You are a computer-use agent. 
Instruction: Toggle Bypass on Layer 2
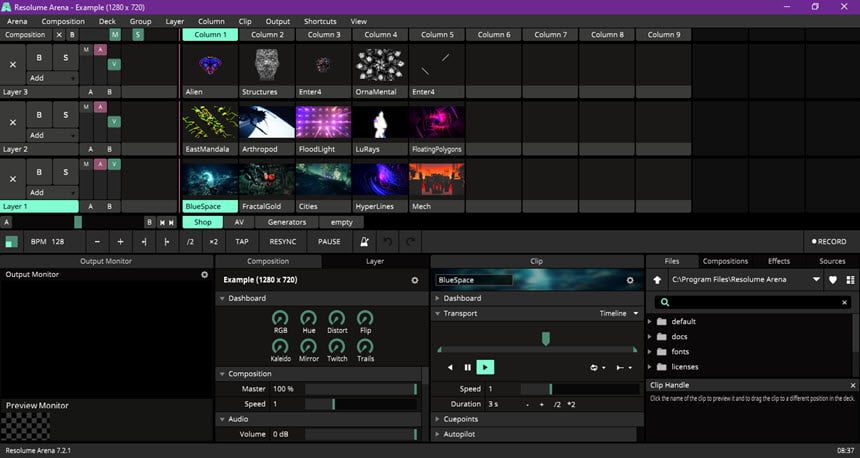pyautogui.click(x=39, y=115)
